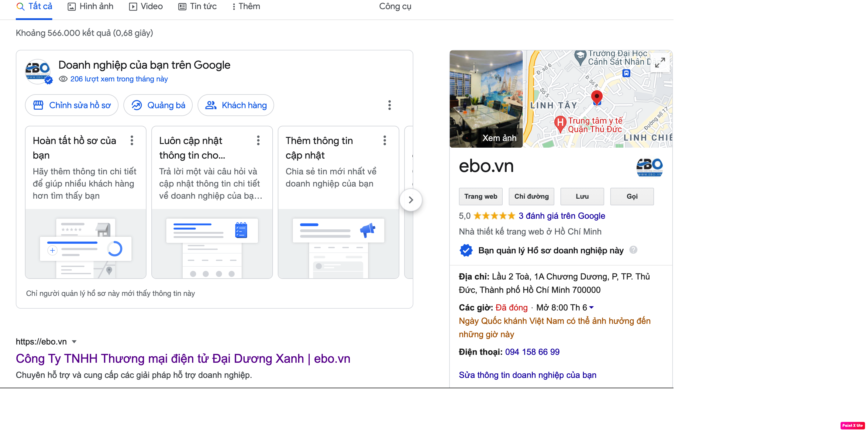Expand the https://ebo.vn result dropdown arrow
This screenshot has height=432, width=868.
coord(74,342)
